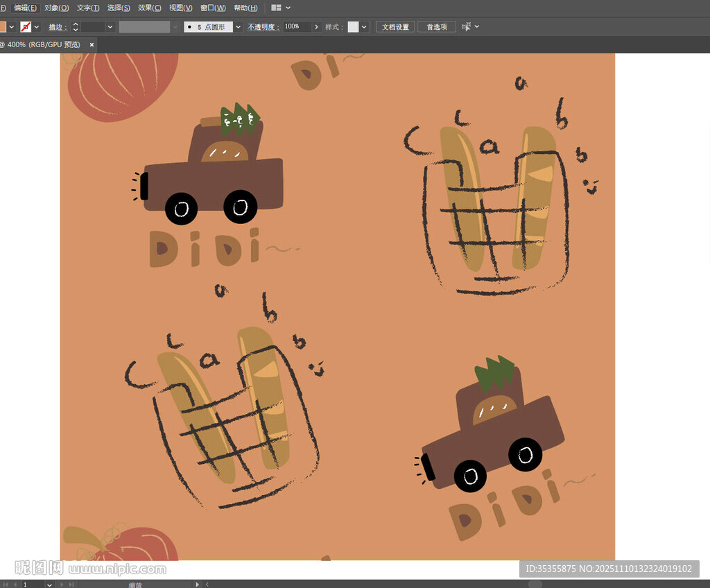Click the 首选项 button
Screen dimensions: 710x588
pyautogui.click(x=437, y=27)
